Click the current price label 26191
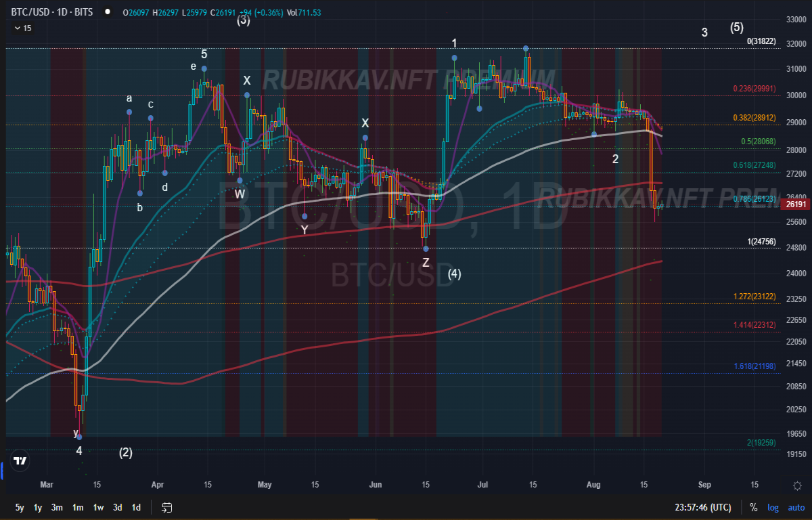This screenshot has height=520, width=812. coord(795,204)
